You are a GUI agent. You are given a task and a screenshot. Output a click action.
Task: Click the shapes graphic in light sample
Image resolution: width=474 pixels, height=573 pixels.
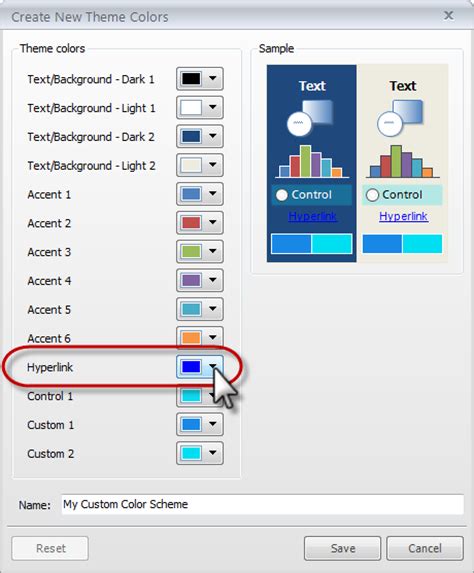pyautogui.click(x=400, y=118)
